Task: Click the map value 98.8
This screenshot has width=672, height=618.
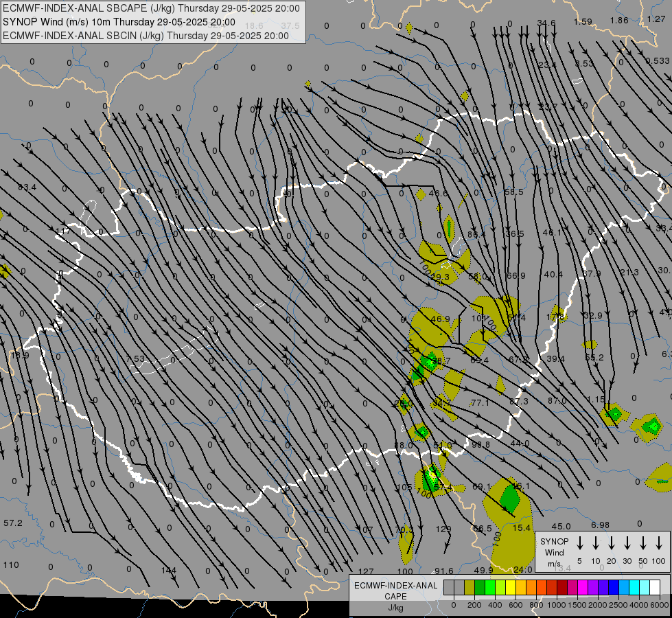Action: pyautogui.click(x=480, y=445)
